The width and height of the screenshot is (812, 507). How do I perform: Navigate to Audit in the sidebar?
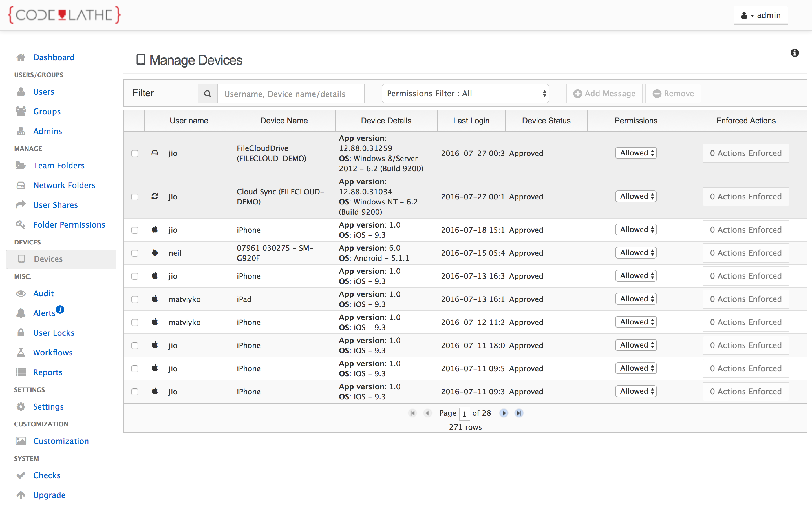tap(43, 293)
